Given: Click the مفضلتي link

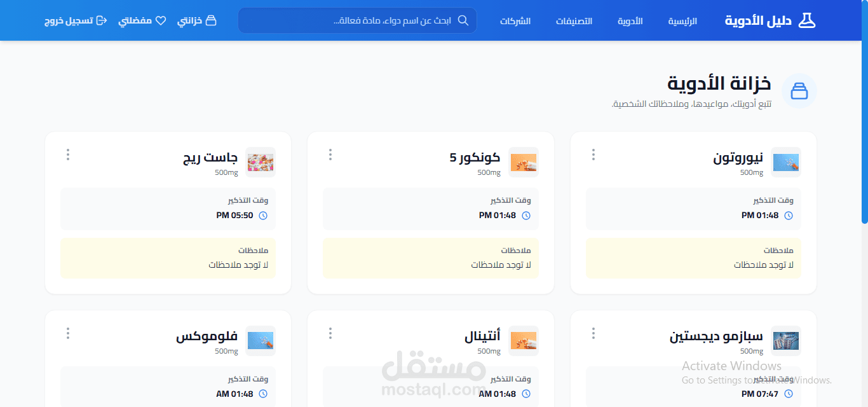Looking at the screenshot, I should 142,20.
